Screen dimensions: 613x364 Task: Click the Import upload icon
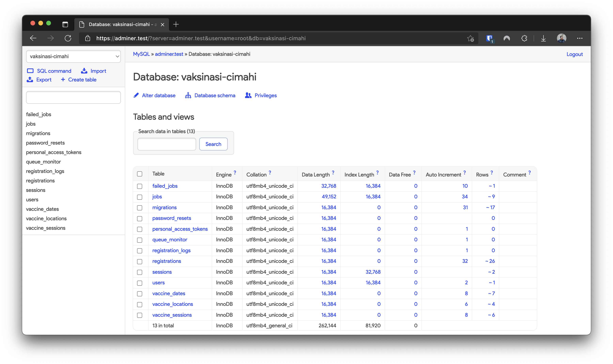click(84, 71)
